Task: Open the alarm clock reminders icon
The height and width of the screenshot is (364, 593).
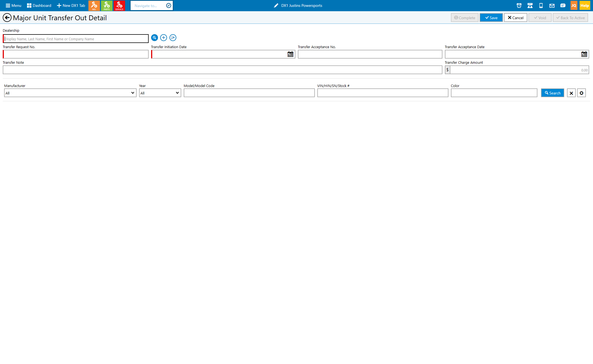Action: pos(519,5)
